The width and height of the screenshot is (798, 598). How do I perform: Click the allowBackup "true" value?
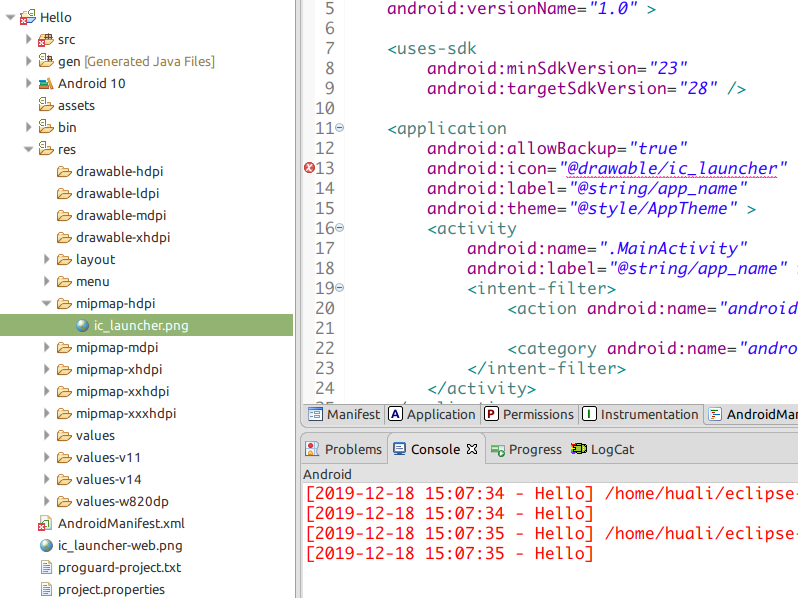point(658,149)
